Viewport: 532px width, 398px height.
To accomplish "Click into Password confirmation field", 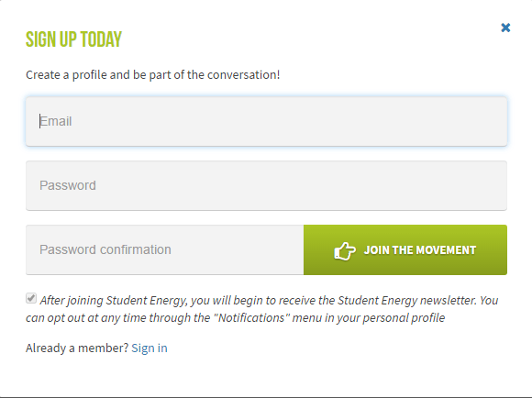I will coord(165,249).
